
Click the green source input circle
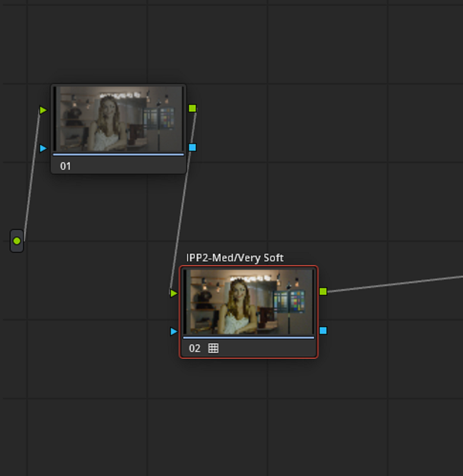(17, 241)
